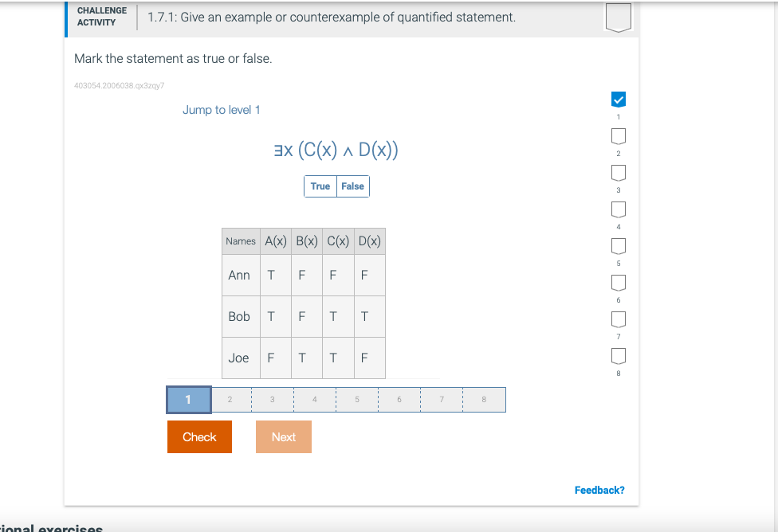The height and width of the screenshot is (532, 778).
Task: Click the level 3 progress marker on right sidebar
Action: pos(618,172)
